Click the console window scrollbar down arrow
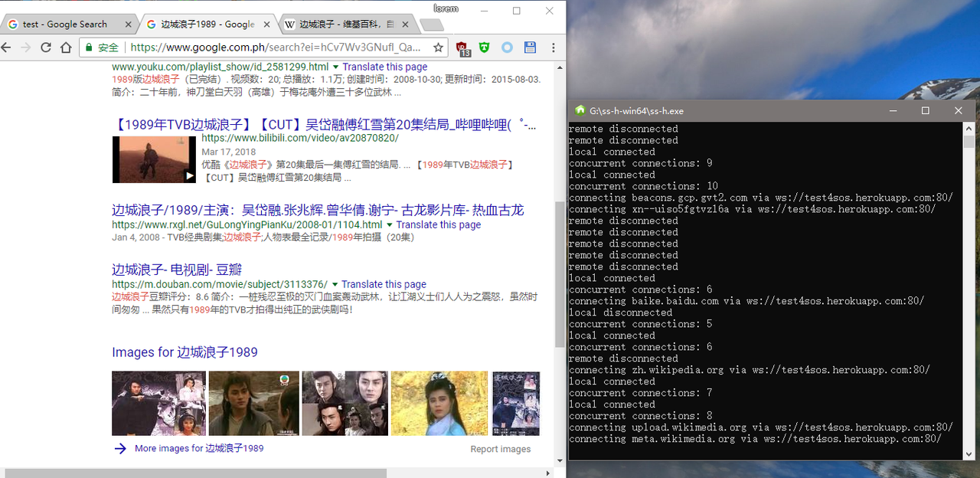980x478 pixels. point(969,454)
